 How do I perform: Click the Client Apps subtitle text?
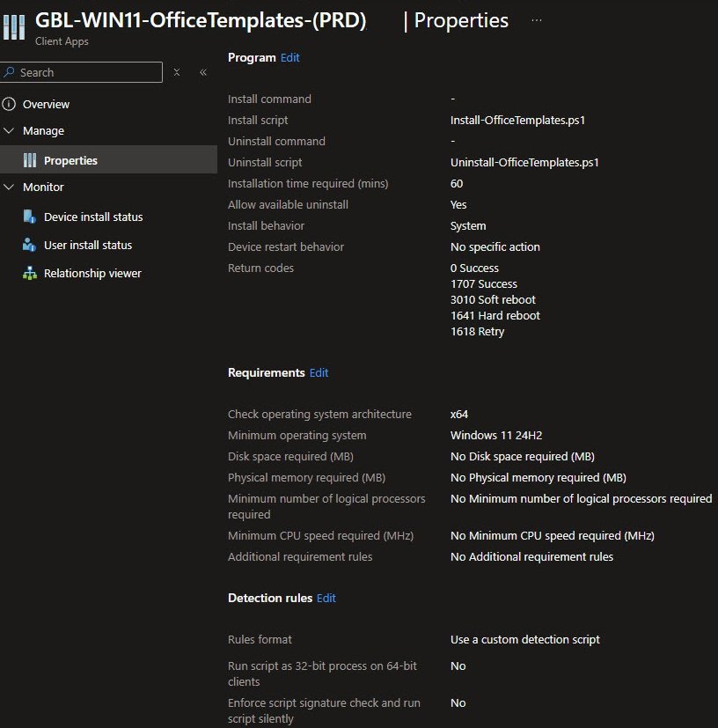[62, 41]
